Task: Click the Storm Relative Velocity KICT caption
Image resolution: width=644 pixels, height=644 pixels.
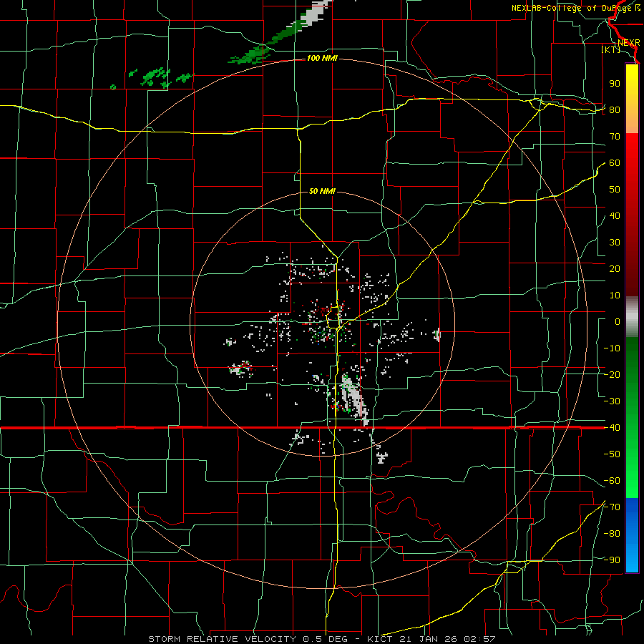Action: [322, 639]
